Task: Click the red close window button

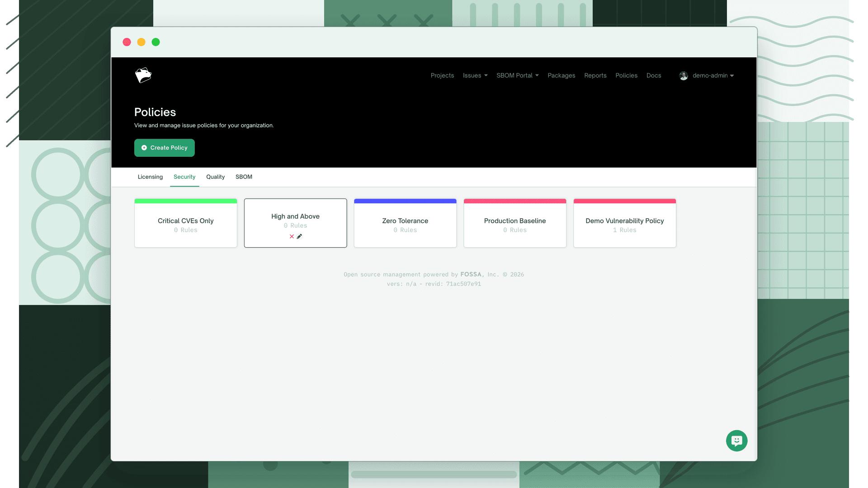Action: [127, 42]
